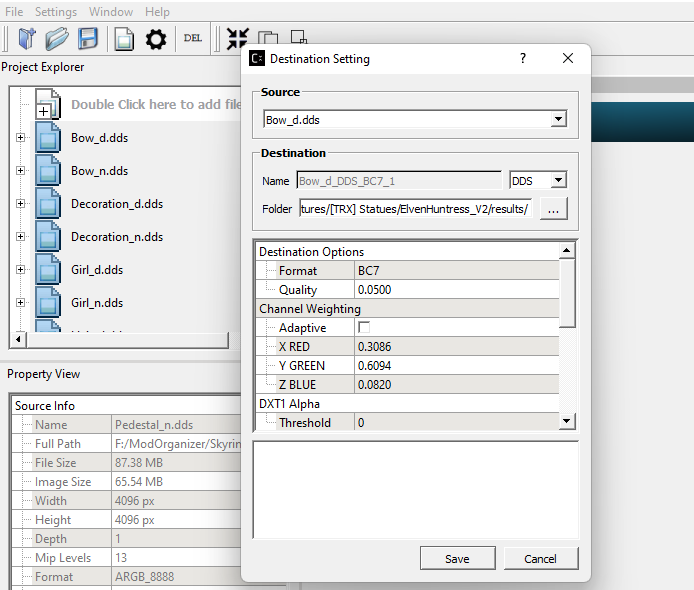Image resolution: width=694 pixels, height=590 pixels.
Task: Click the Open Project folder icon
Action: point(57,39)
